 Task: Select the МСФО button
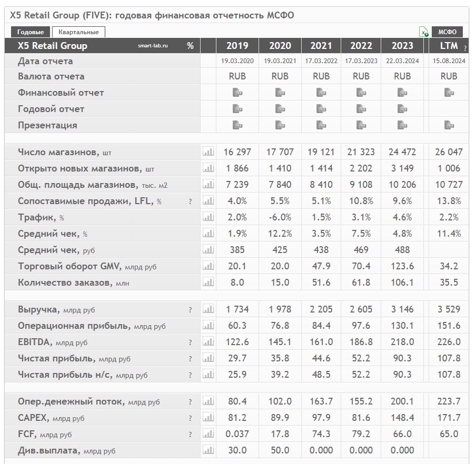click(447, 32)
